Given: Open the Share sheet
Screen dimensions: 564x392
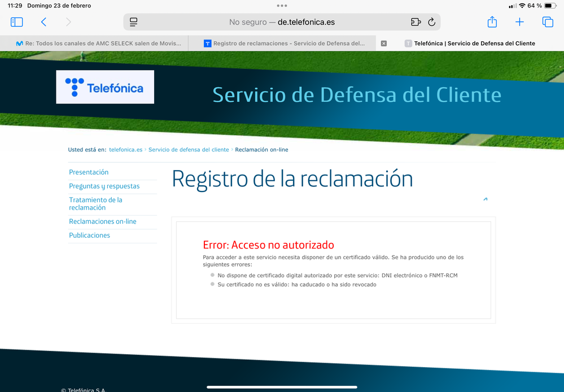Looking at the screenshot, I should [492, 22].
